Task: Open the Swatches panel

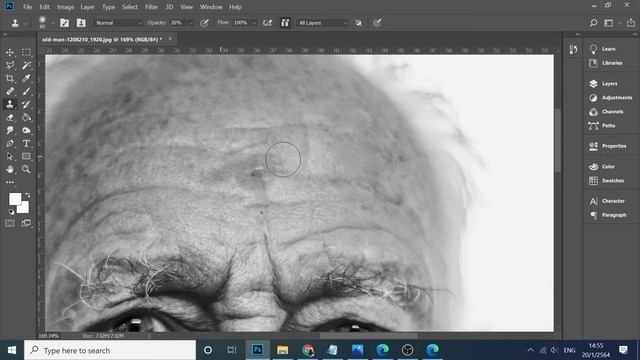Action: 607,181
